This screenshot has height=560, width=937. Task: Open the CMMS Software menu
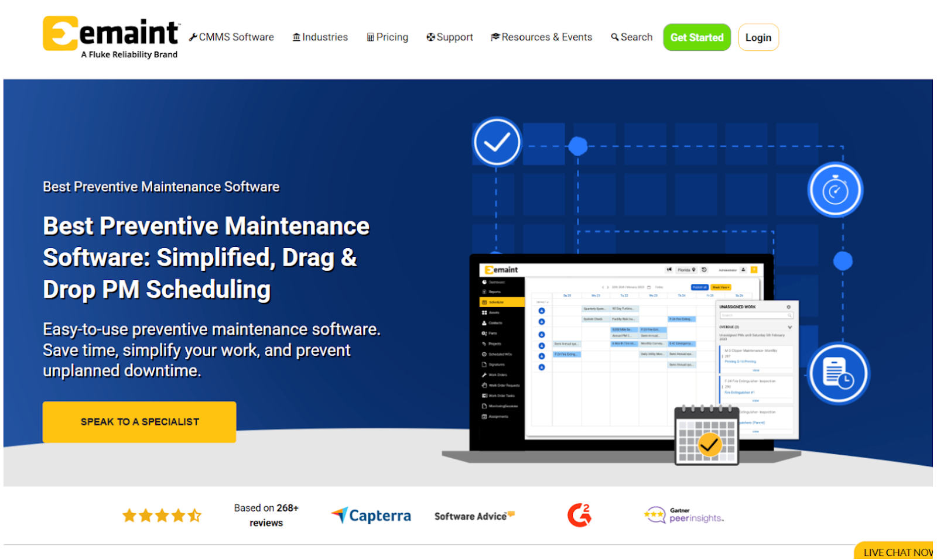click(x=231, y=37)
